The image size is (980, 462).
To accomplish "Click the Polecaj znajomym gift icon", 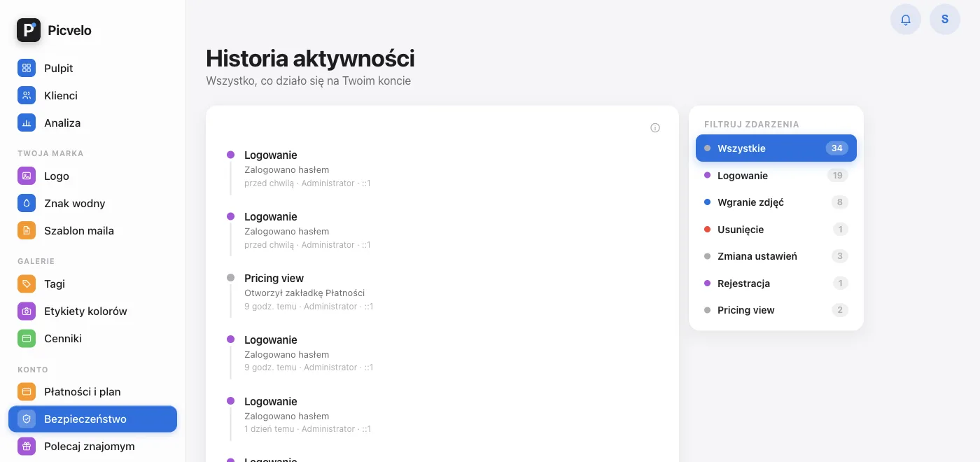I will (x=27, y=446).
